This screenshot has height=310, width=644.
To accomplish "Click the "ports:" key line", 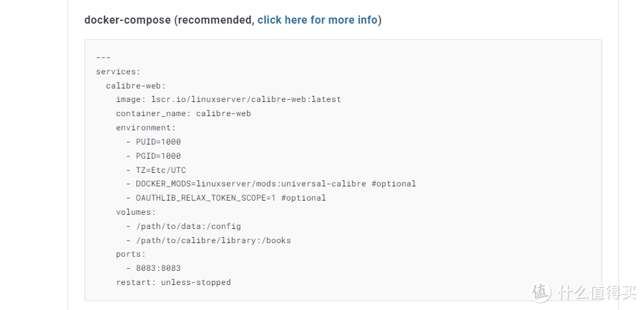I will coord(131,254).
